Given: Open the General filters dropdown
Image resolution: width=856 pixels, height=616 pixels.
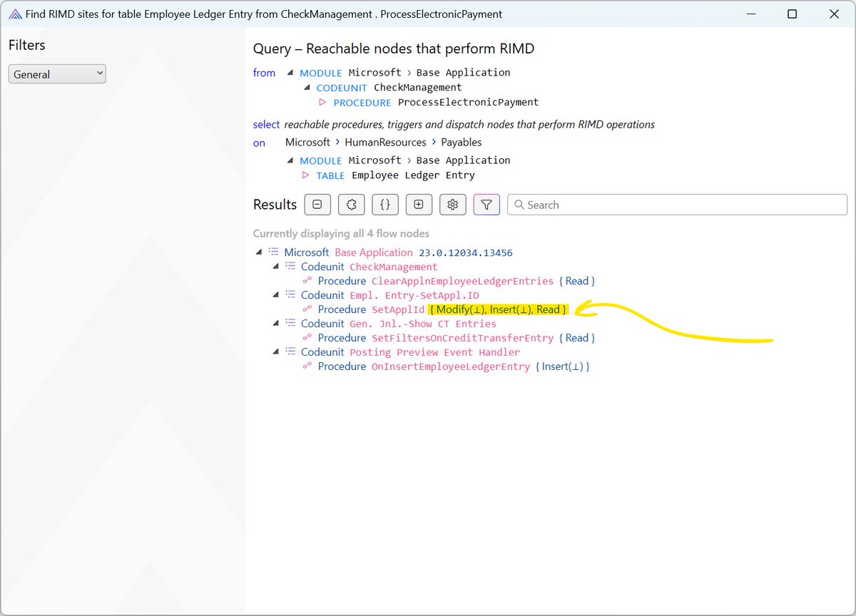Looking at the screenshot, I should (57, 74).
